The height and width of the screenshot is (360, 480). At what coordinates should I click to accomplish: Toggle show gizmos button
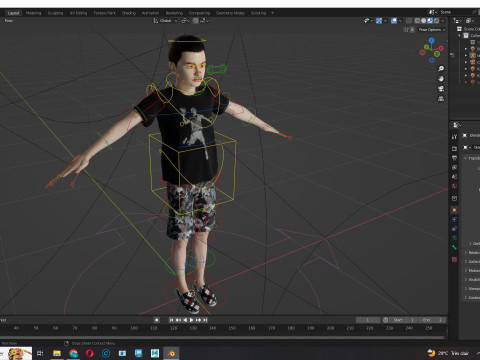click(x=379, y=21)
